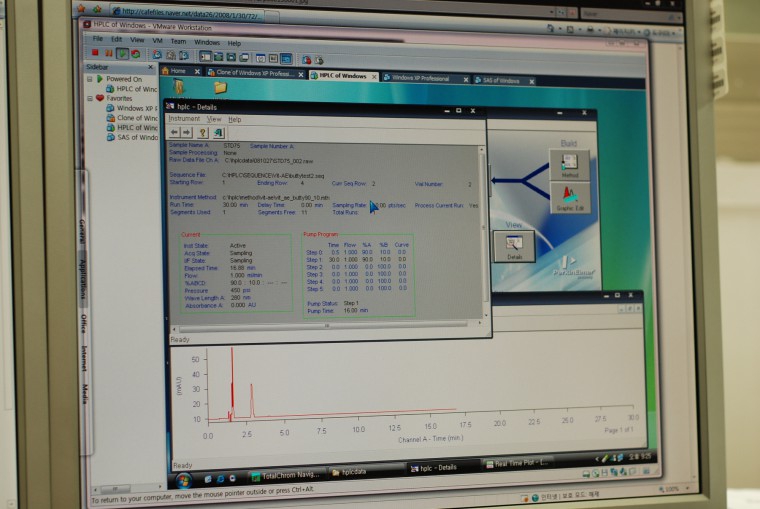Image resolution: width=760 pixels, height=509 pixels.
Task: Select the highlighted Console view toolbar icon
Action: tap(286, 59)
